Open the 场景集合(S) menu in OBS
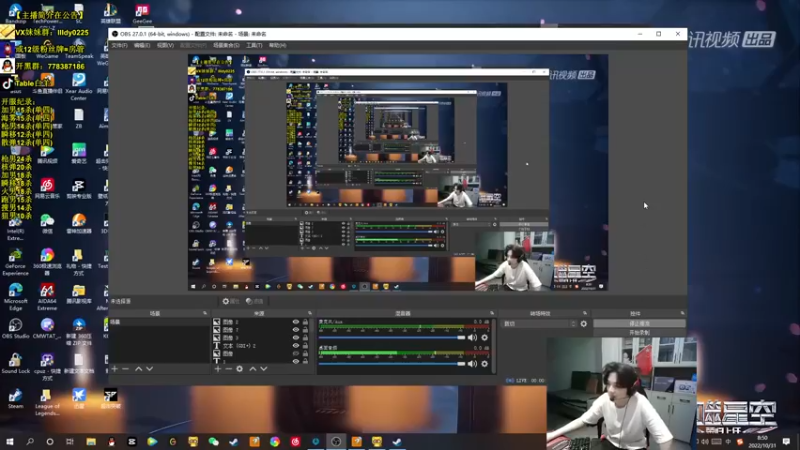800x450 pixels. 226,45
